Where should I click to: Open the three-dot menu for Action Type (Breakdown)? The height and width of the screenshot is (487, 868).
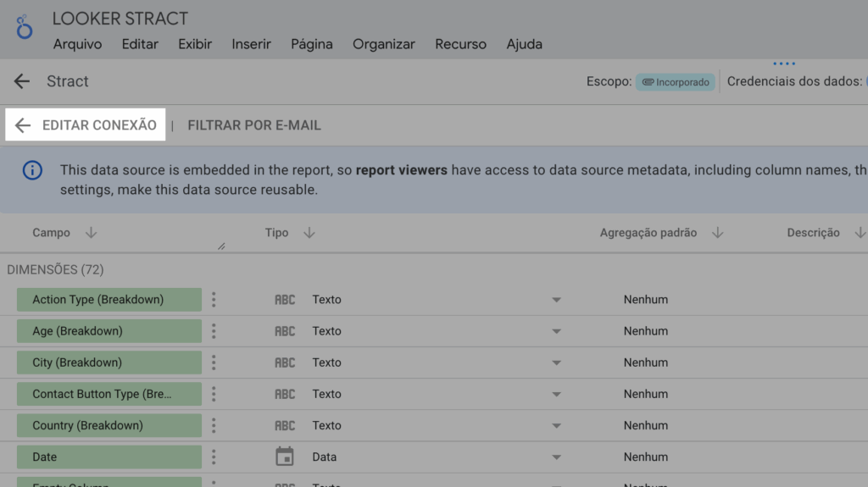(214, 300)
